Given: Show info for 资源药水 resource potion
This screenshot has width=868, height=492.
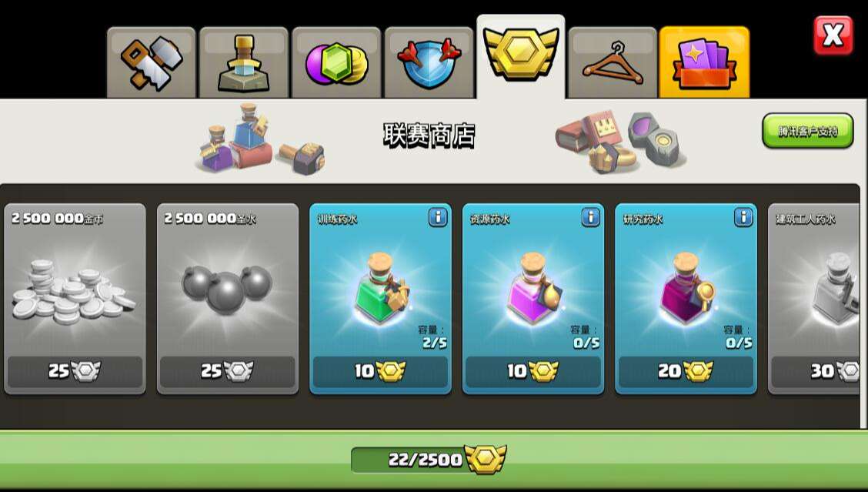Looking at the screenshot, I should 591,217.
